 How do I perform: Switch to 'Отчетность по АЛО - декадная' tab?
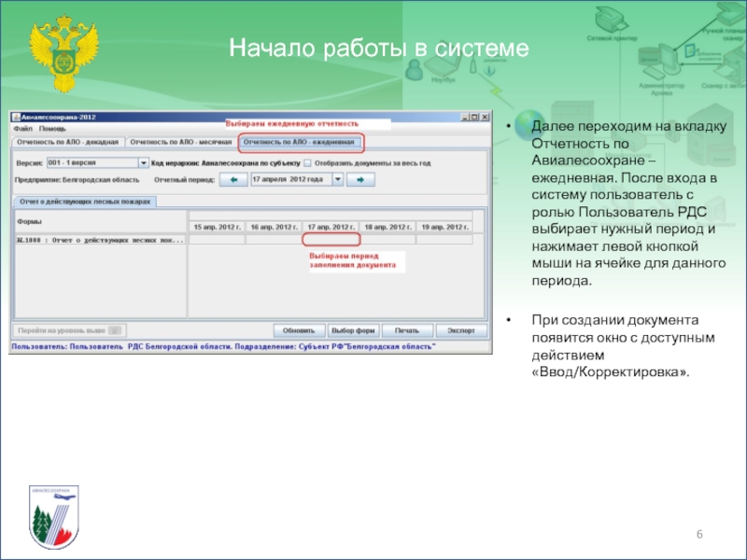click(67, 142)
